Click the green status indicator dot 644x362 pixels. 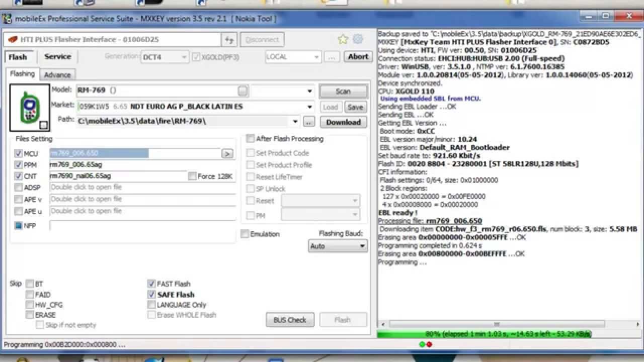(x=422, y=344)
